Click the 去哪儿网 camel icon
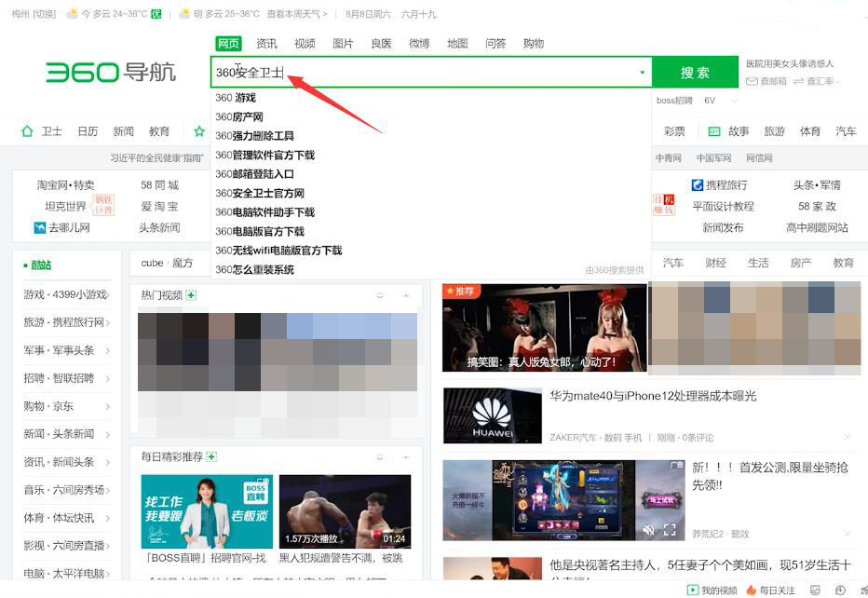This screenshot has height=598, width=868. tap(40, 227)
